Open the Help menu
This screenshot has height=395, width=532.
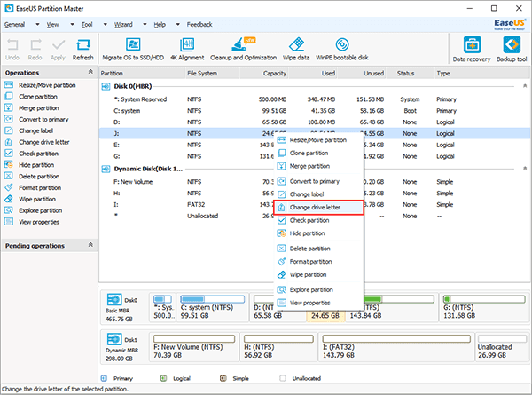160,25
